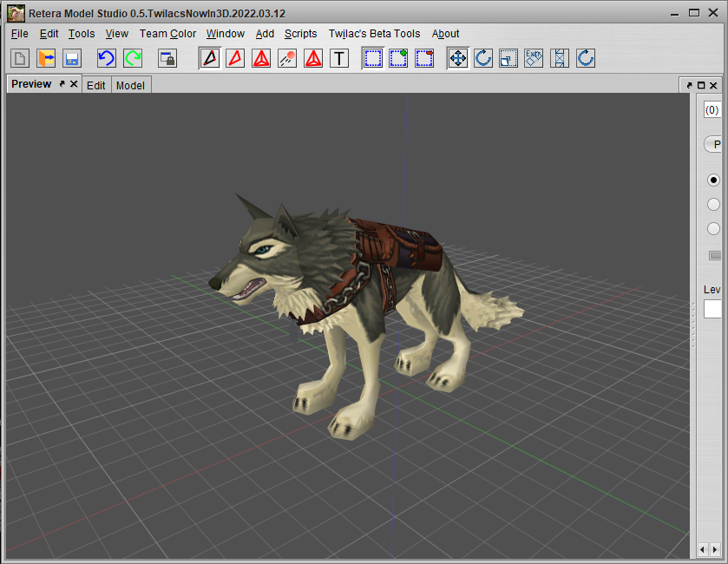Close the right side panel

click(x=713, y=85)
